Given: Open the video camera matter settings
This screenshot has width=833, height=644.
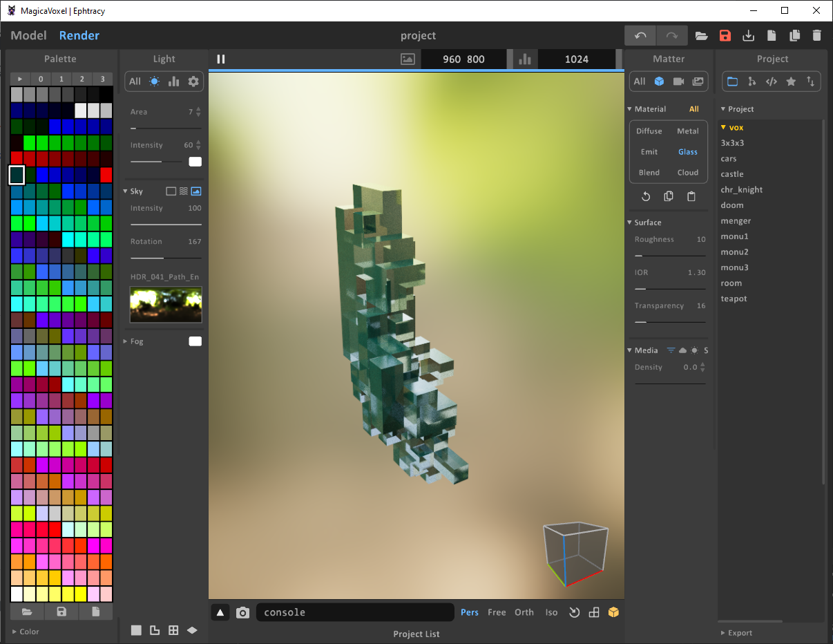Looking at the screenshot, I should tap(678, 82).
